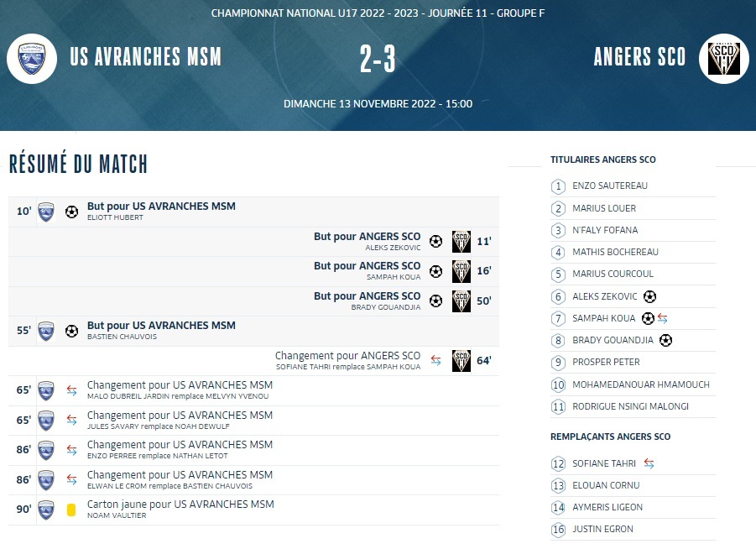
Task: Click Avranches crest at the 10' goal row
Action: click(x=46, y=212)
